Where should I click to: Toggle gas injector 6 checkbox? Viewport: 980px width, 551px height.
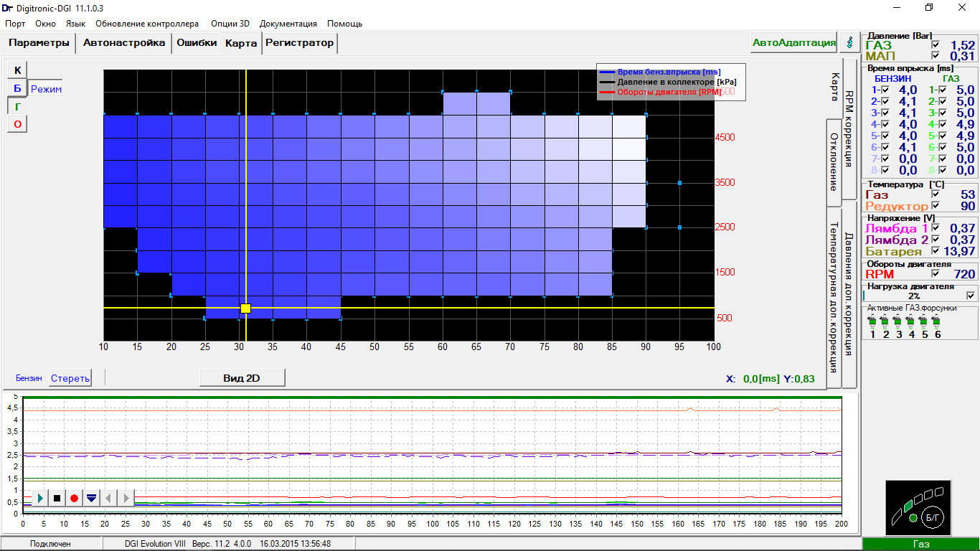tap(942, 147)
